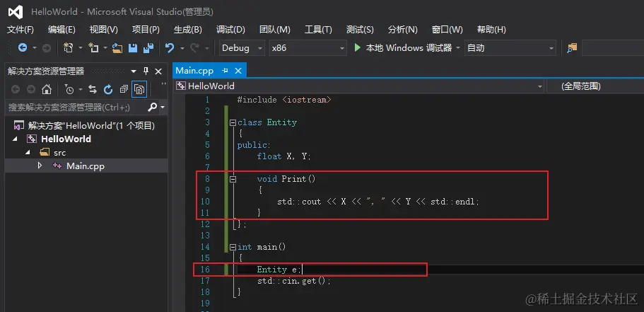Click the Home icon in Solution Explorer

[x=47, y=89]
